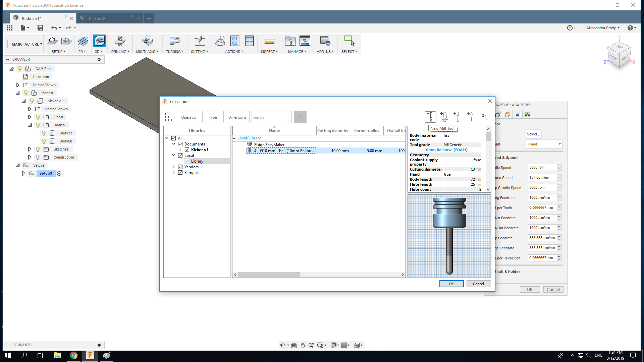The image size is (644, 362).
Task: Open Alessandra Crotty account dropdown
Action: coord(603,28)
